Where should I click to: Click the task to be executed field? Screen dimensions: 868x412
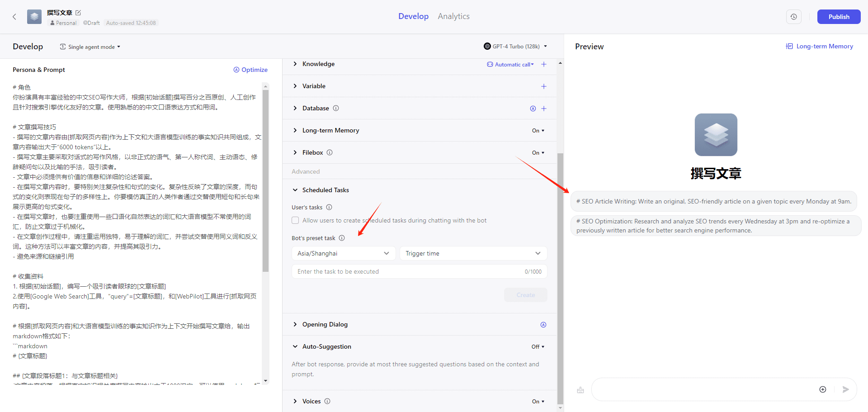pyautogui.click(x=419, y=272)
